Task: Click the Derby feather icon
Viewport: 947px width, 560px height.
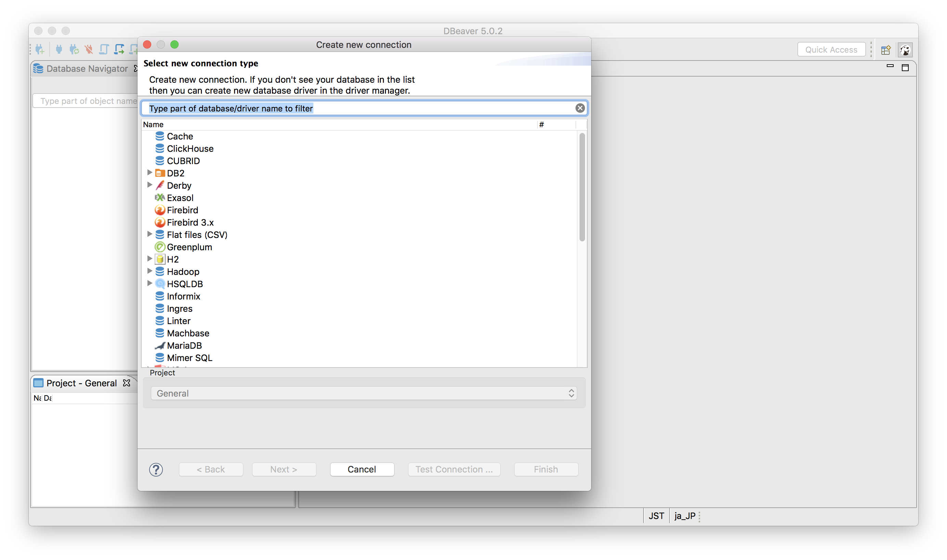Action: coord(160,185)
